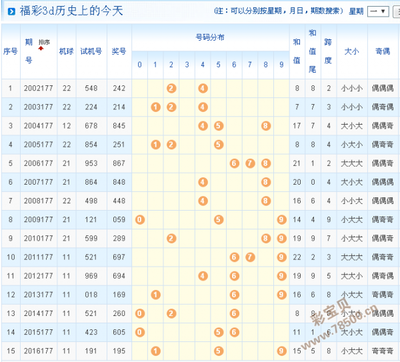Select period cell 2016177

(x=38, y=351)
